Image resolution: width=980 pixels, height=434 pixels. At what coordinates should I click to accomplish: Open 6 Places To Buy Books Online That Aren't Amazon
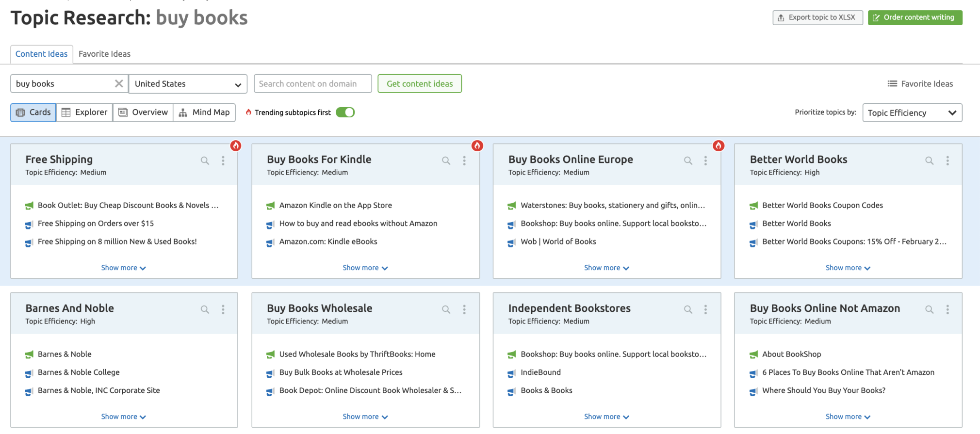(848, 372)
